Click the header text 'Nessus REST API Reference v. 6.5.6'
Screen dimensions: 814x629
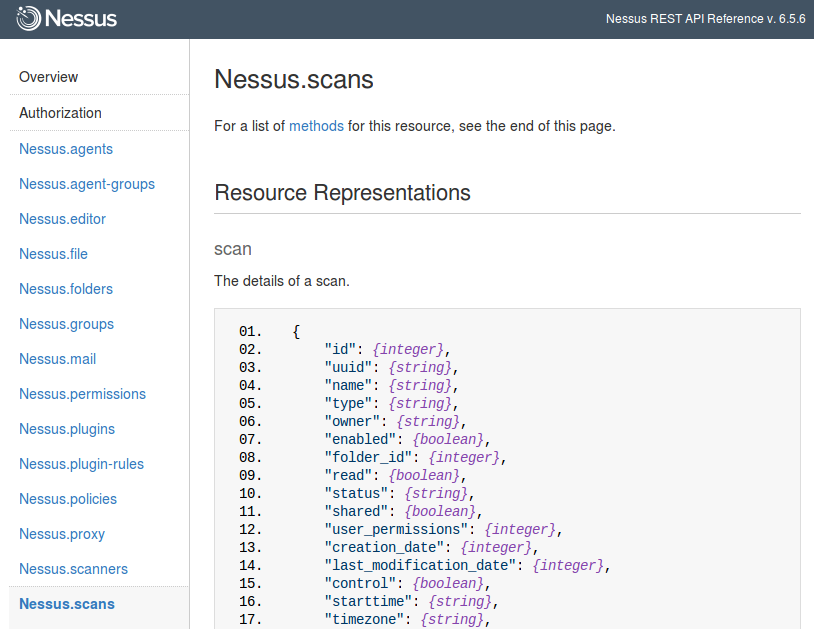click(706, 19)
